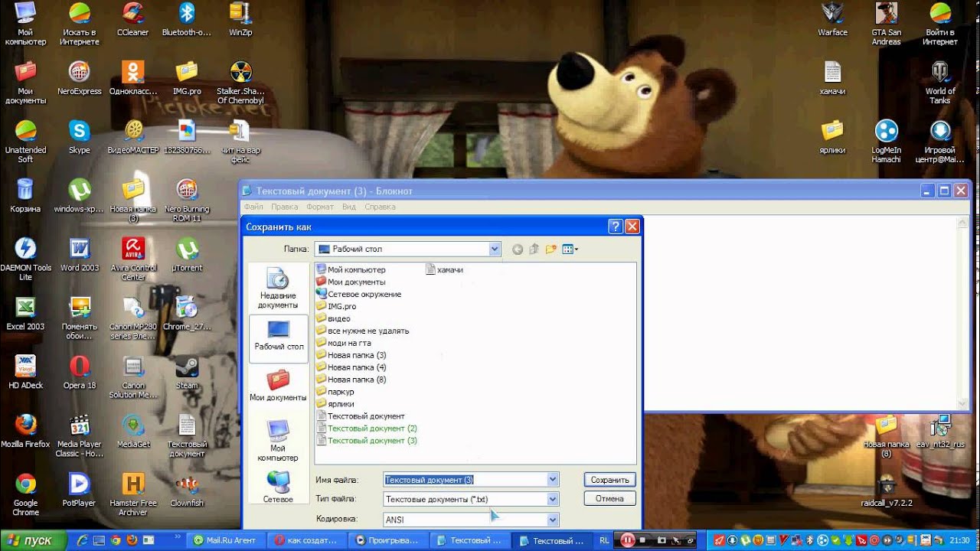Open Формат menu in Notepad

tap(320, 207)
